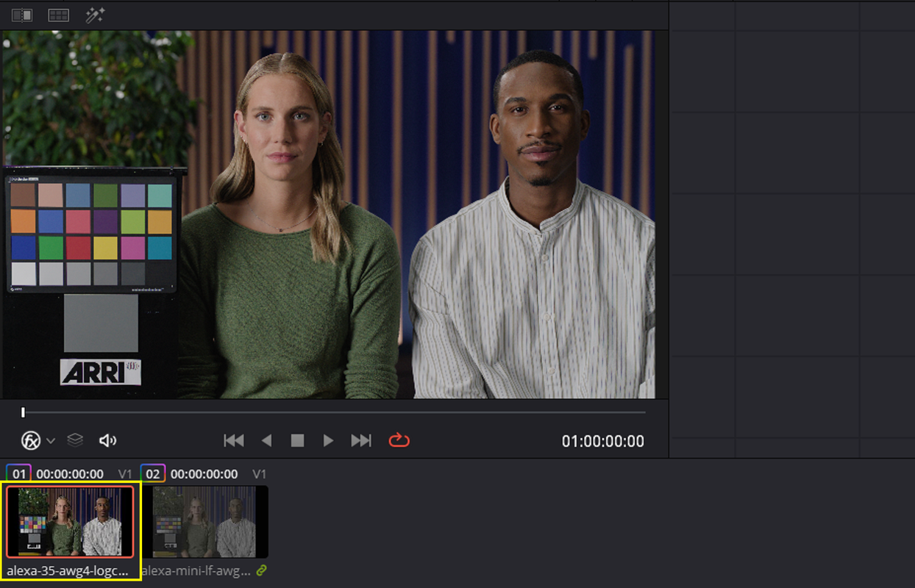Click the 02 clip number badge
This screenshot has width=915, height=588.
(153, 474)
